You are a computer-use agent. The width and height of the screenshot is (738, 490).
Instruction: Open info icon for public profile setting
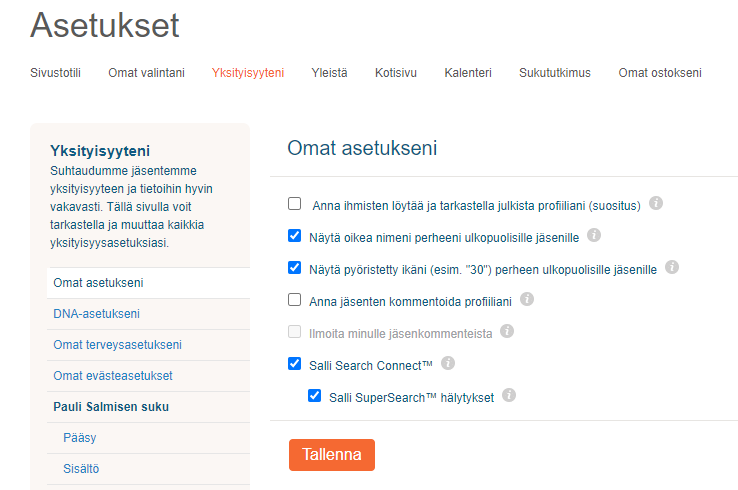pos(656,203)
